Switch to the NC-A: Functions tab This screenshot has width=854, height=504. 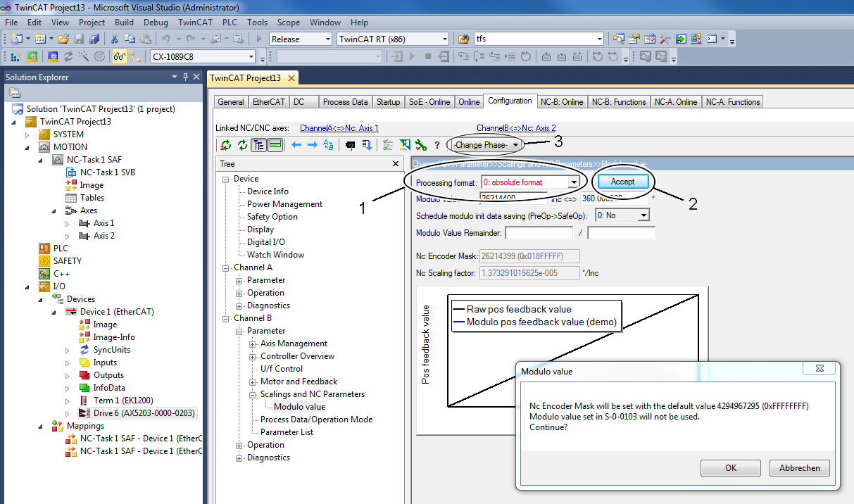click(x=733, y=102)
